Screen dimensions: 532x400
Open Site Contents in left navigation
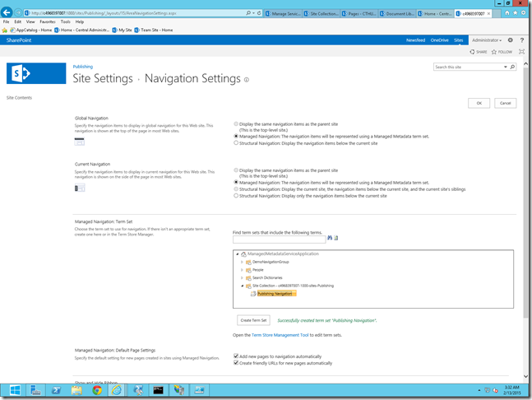[19, 98]
